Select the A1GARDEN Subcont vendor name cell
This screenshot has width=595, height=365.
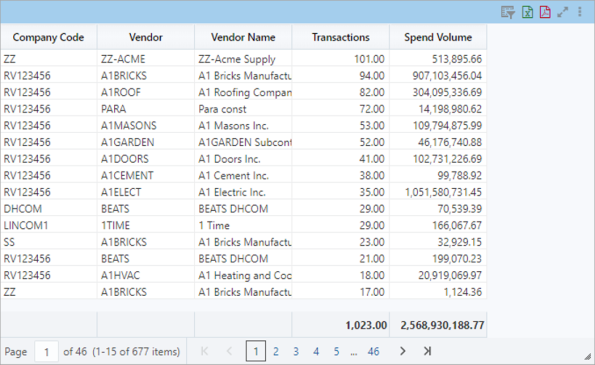pos(243,142)
